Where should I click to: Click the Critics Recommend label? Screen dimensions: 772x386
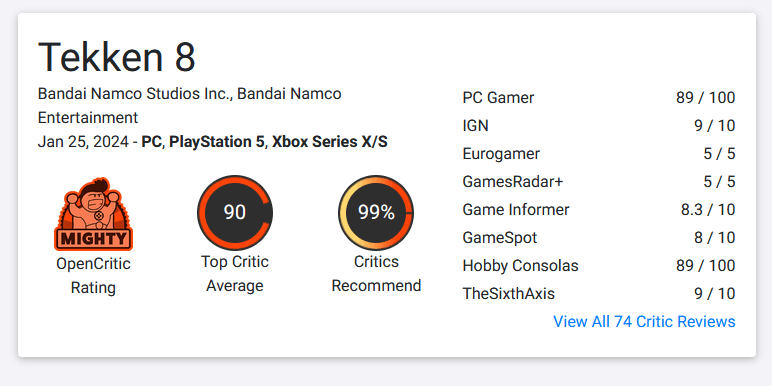(x=376, y=274)
